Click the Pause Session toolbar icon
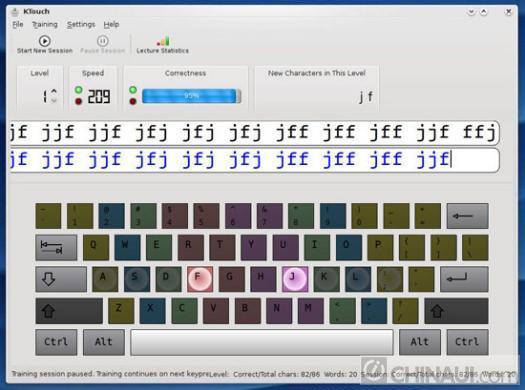525x390 pixels. (x=102, y=41)
